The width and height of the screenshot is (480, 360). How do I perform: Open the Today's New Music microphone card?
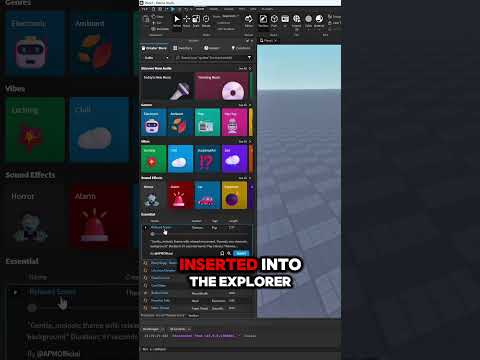[167, 87]
